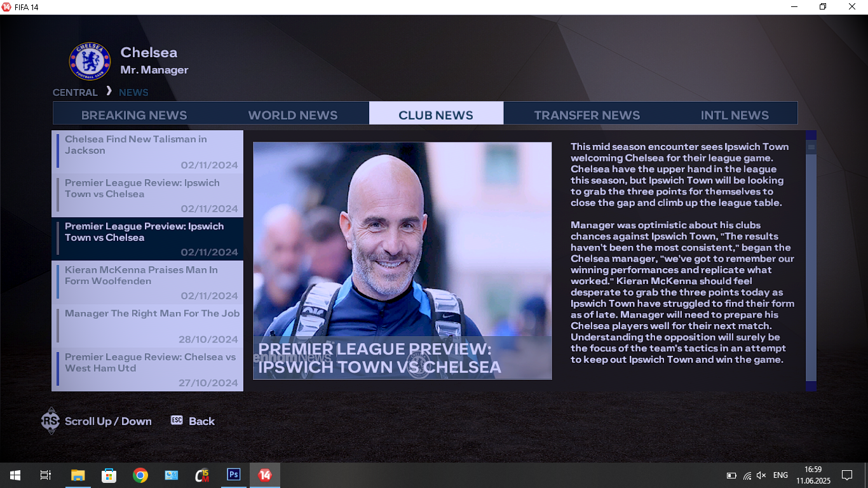Click the network Wi-Fi tray icon
Image resolution: width=868 pixels, height=488 pixels.
click(747, 475)
